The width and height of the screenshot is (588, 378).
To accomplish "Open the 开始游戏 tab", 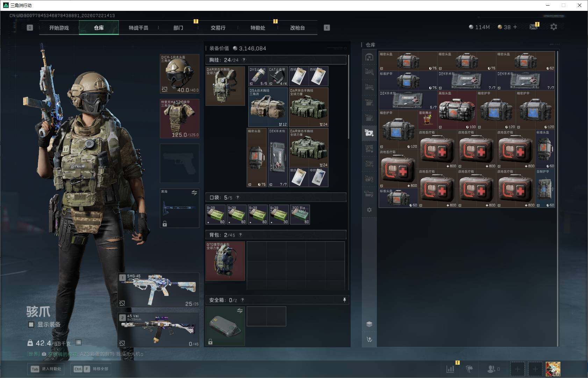I will point(59,28).
